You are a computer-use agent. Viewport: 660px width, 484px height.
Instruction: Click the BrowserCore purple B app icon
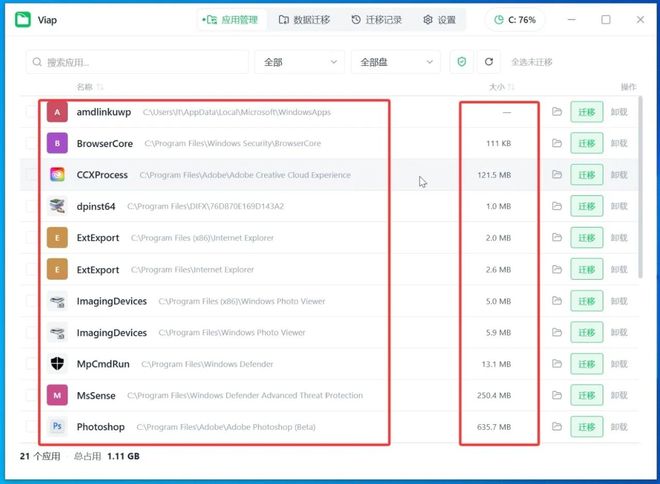click(57, 144)
